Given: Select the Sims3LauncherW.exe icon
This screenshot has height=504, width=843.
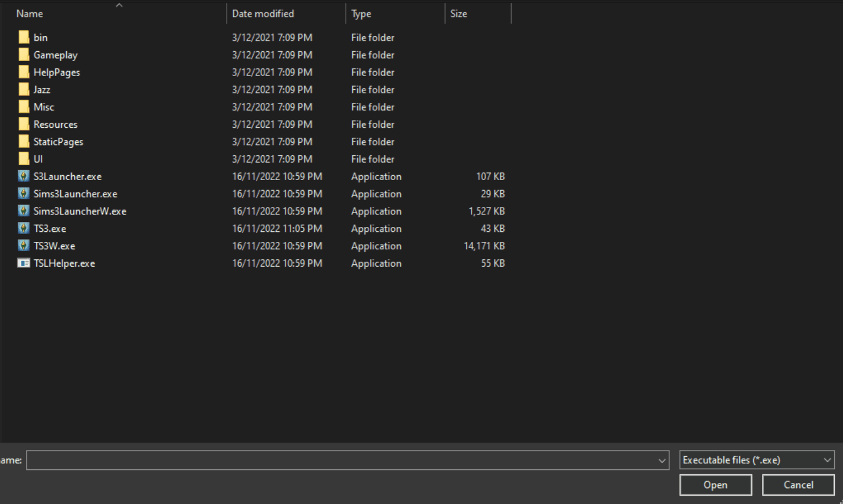Looking at the screenshot, I should [23, 211].
